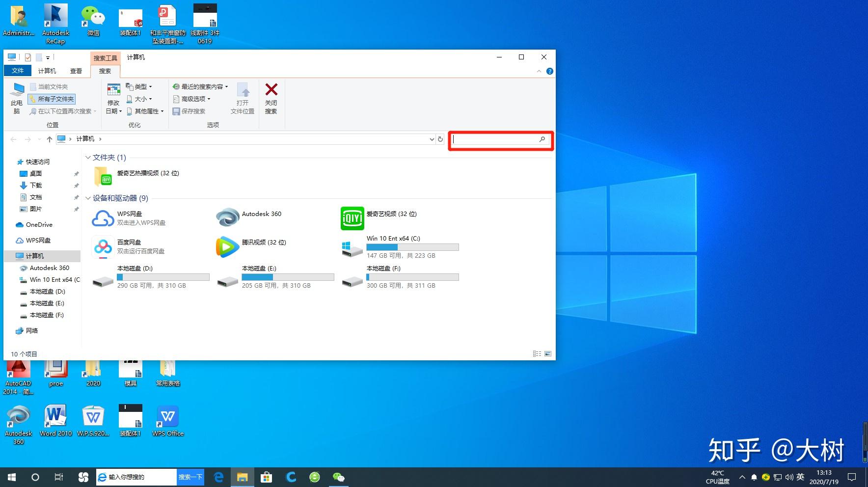The image size is (868, 487).
Task: Click the magnifier icon in search box
Action: 542,139
